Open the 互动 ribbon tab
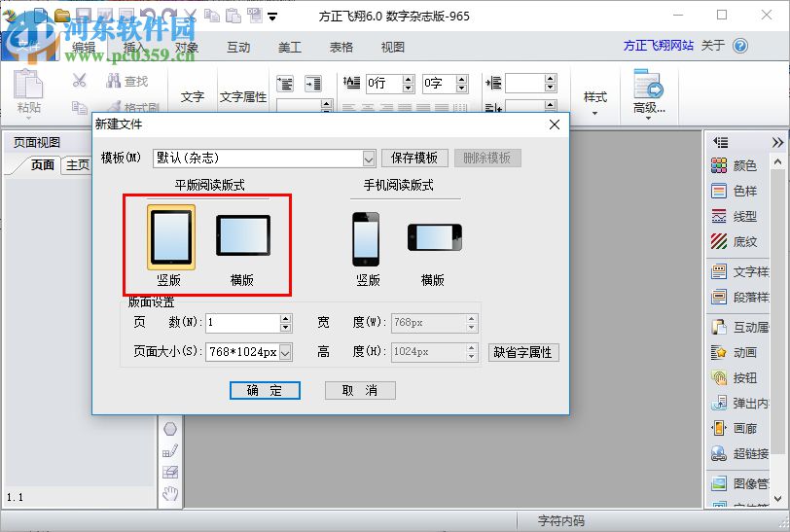Viewport: 790px width, 532px height. tap(238, 48)
